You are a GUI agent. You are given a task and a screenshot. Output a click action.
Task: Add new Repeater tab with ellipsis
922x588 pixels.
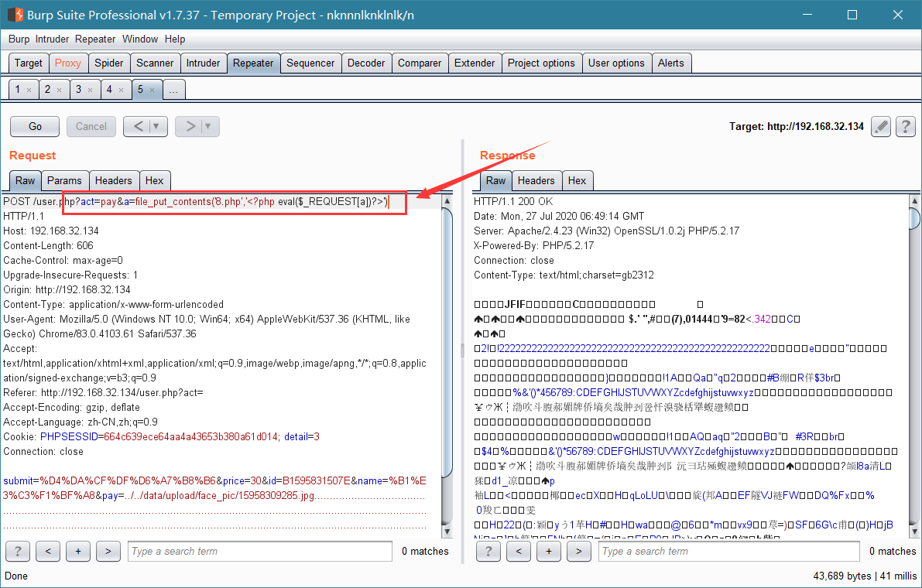point(173,90)
